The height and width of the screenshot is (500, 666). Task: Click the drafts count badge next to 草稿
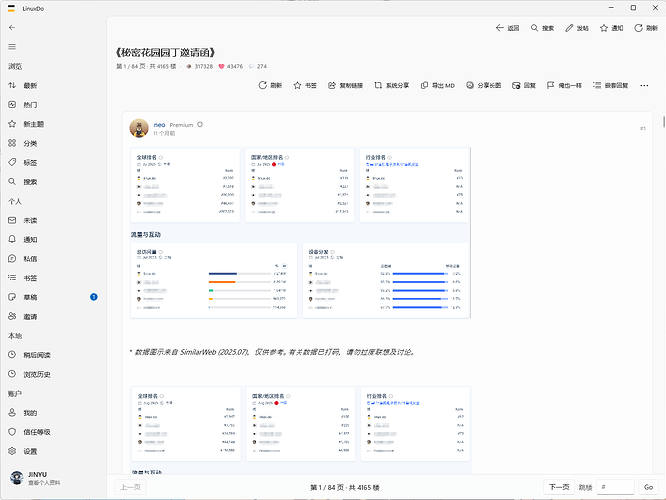pyautogui.click(x=94, y=297)
